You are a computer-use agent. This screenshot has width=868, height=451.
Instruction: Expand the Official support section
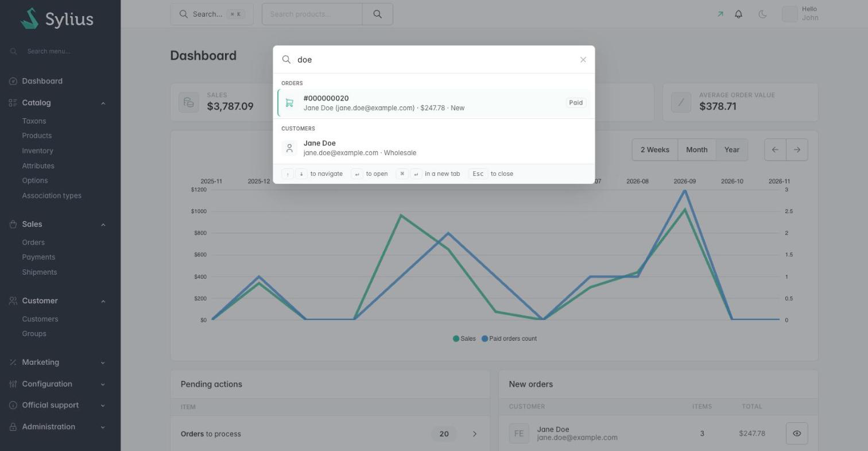pyautogui.click(x=57, y=405)
